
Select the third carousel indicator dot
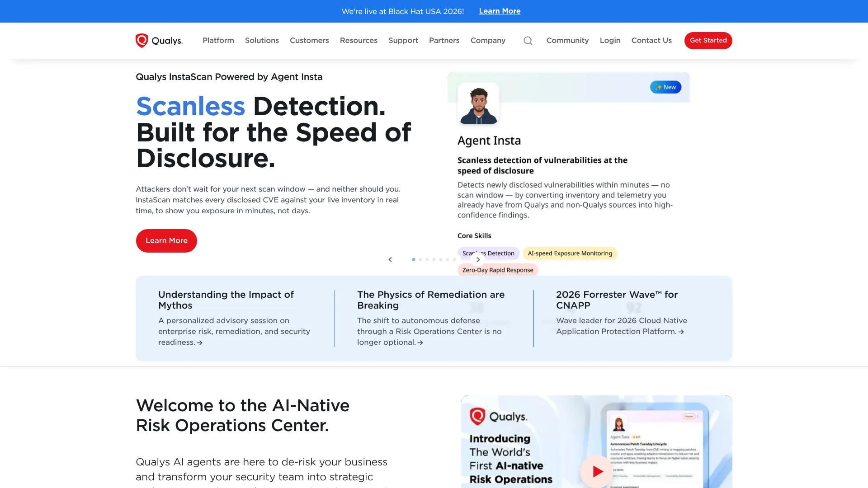click(427, 259)
